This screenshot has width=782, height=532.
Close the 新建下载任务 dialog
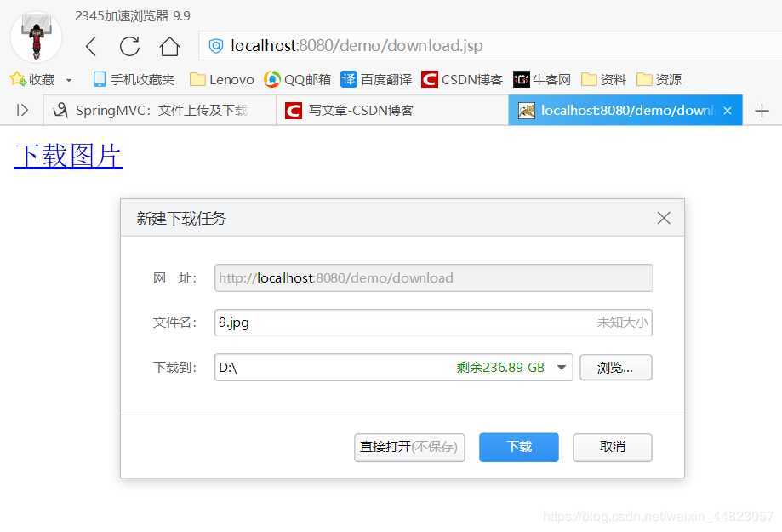tap(664, 218)
